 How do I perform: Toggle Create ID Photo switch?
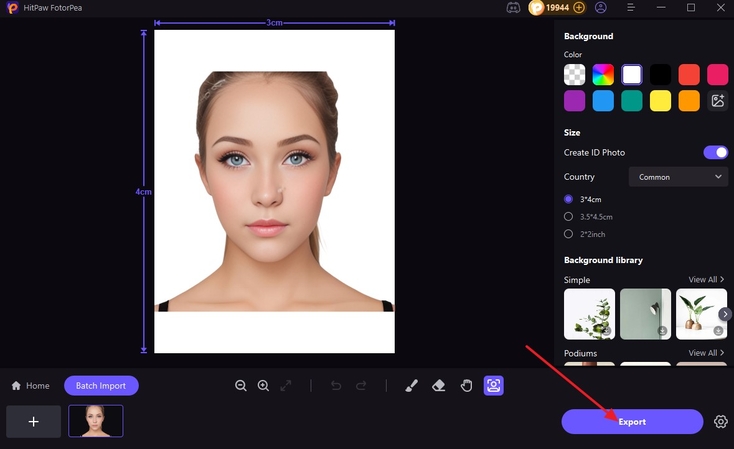pyautogui.click(x=716, y=153)
